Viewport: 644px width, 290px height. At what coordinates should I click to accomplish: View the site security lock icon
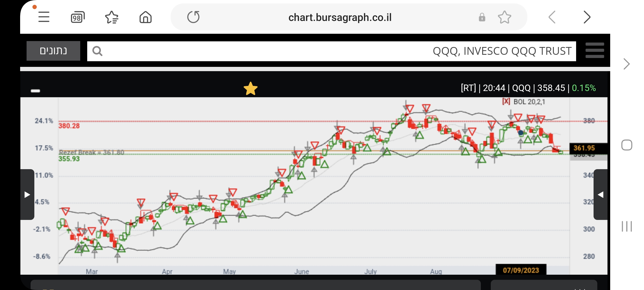click(482, 17)
